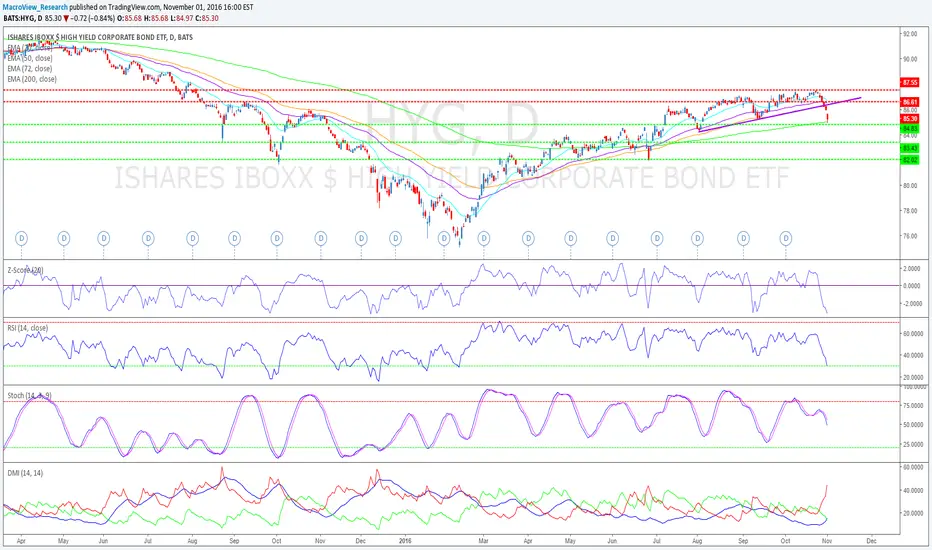Click the 75.0000 value on Stoch axis
Viewport: 932px width, 550px height.
[912, 406]
